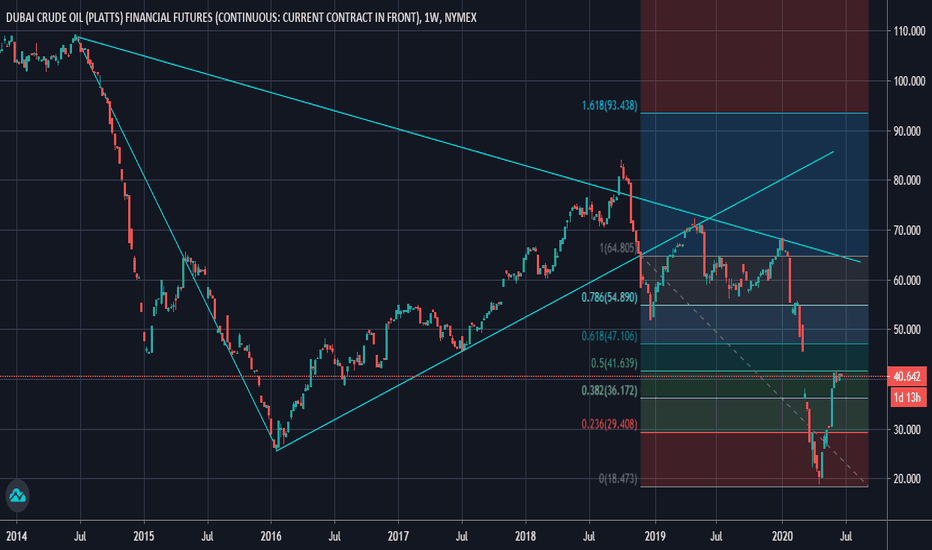932x550 pixels.
Task: Click the 30.000 price axis label
Action: (909, 429)
